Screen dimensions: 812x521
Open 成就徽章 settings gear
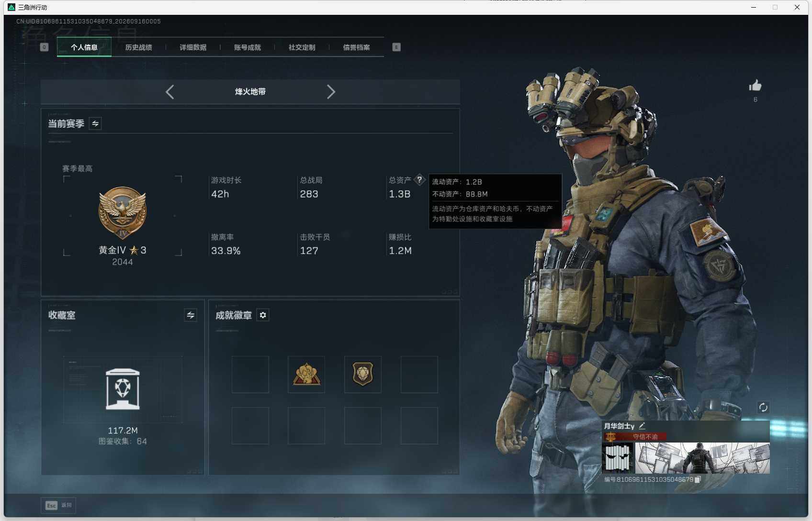263,315
